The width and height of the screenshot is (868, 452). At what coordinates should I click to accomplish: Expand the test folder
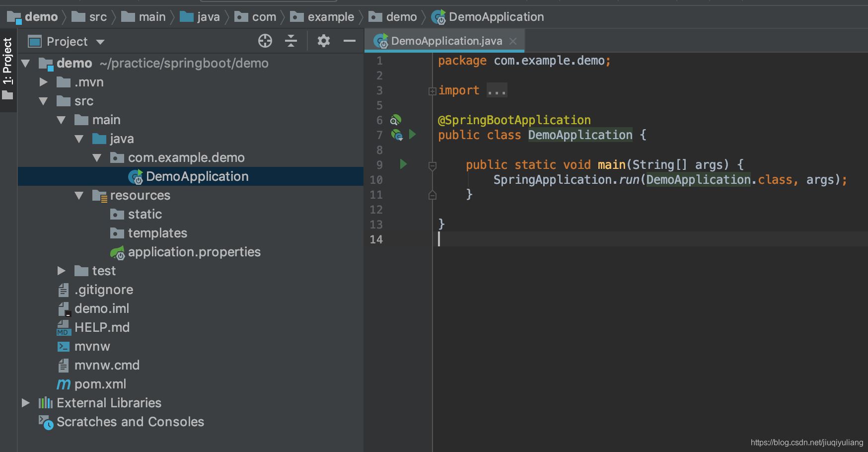click(61, 271)
